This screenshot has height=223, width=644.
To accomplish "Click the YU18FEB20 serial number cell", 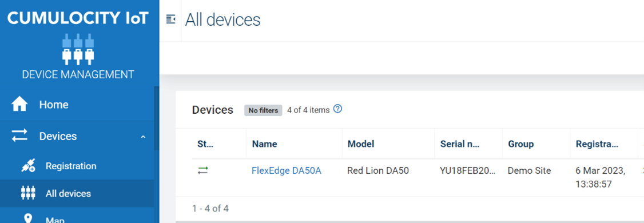I will [x=467, y=171].
